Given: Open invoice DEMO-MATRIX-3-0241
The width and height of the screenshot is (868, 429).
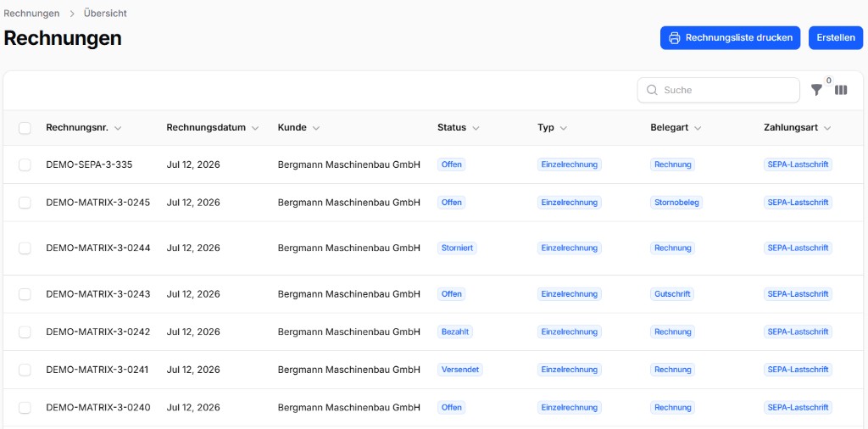Looking at the screenshot, I should [x=97, y=370].
